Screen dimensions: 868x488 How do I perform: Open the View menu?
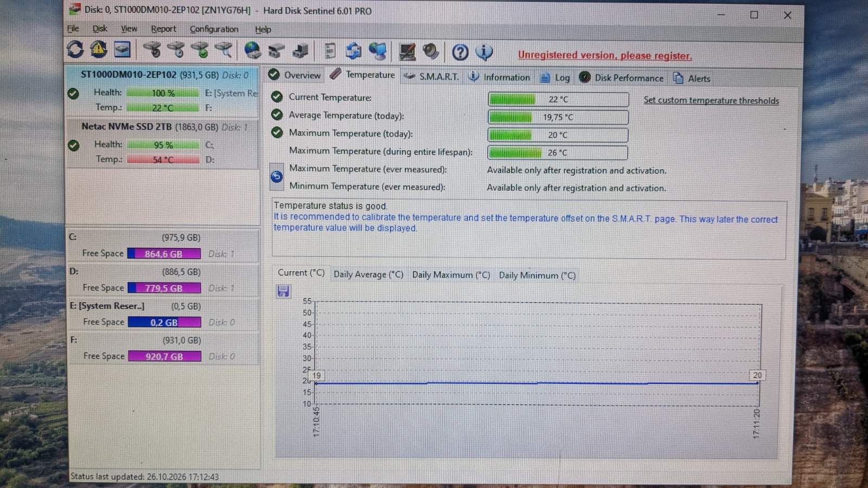click(129, 29)
